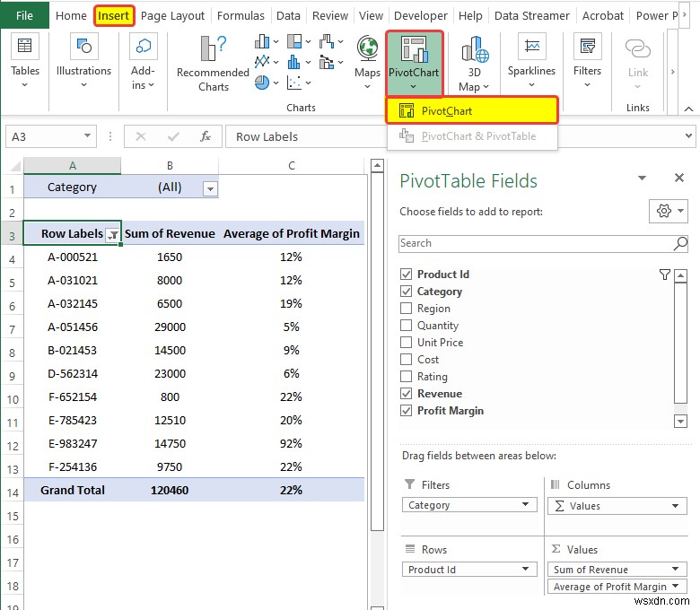Switch to the Data tab
The height and width of the screenshot is (610, 700).
point(288,15)
